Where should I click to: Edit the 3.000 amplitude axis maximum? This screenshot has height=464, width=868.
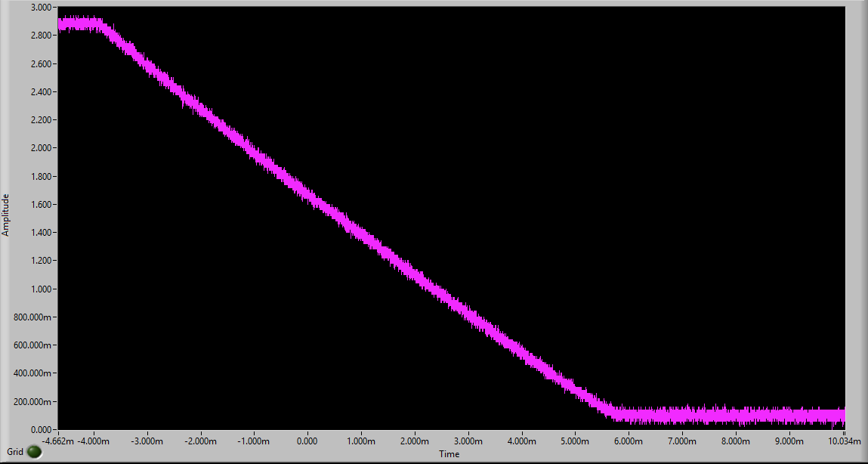point(41,8)
